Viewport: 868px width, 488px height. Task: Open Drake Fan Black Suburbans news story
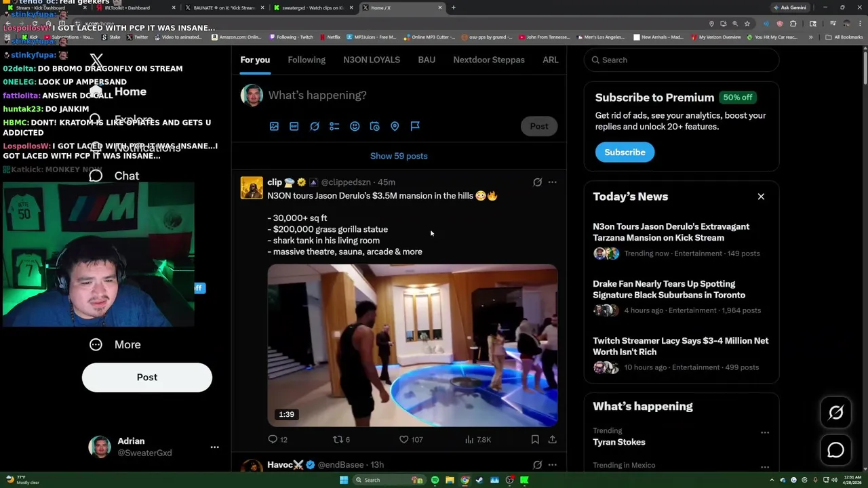(x=682, y=296)
